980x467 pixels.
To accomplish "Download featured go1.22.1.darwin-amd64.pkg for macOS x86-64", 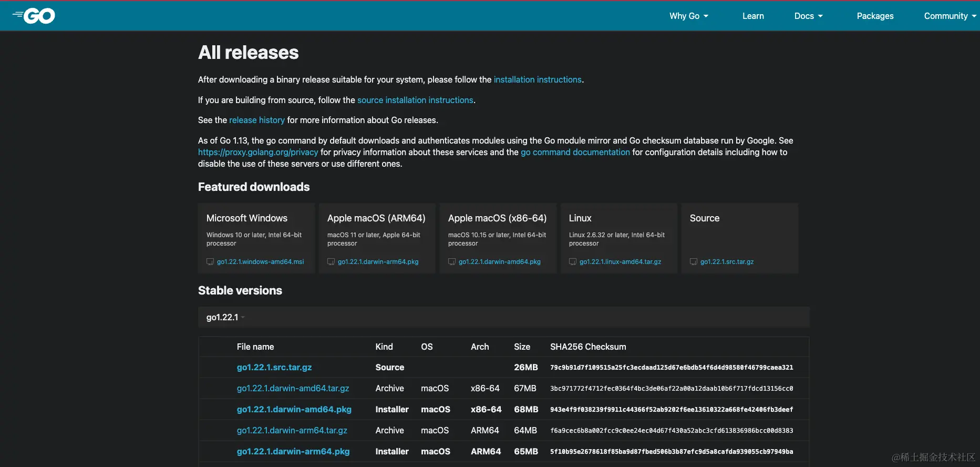I will (x=499, y=262).
